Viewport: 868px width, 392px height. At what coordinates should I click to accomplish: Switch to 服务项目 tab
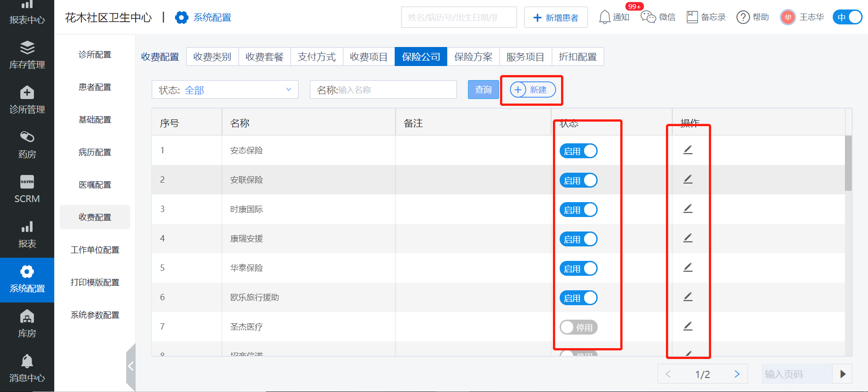(525, 57)
